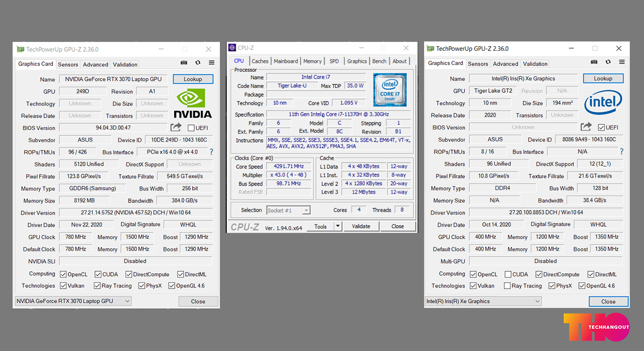This screenshot has height=351, width=644.
Task: Click the refresh icon in Intel GPU-Z window
Action: [x=608, y=62]
